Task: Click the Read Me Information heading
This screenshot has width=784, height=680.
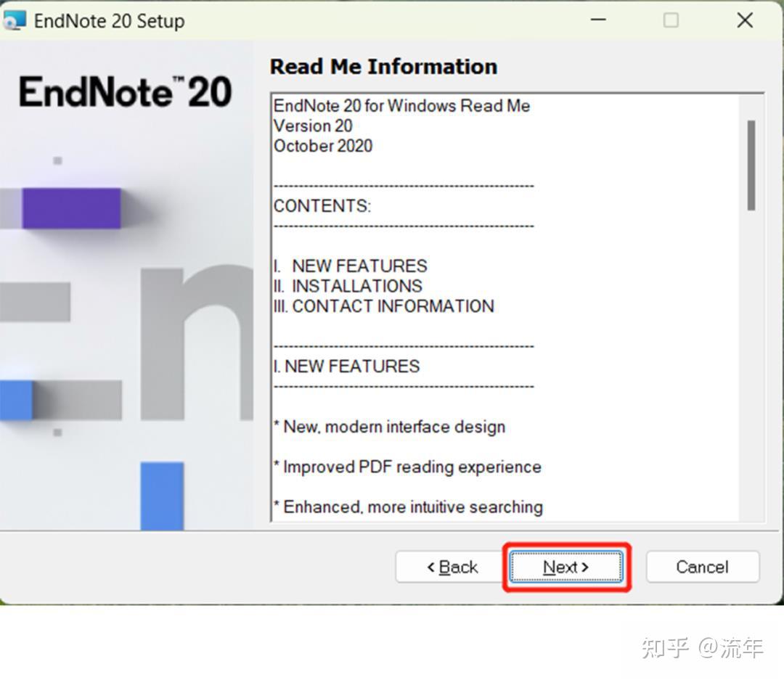Action: (x=383, y=66)
